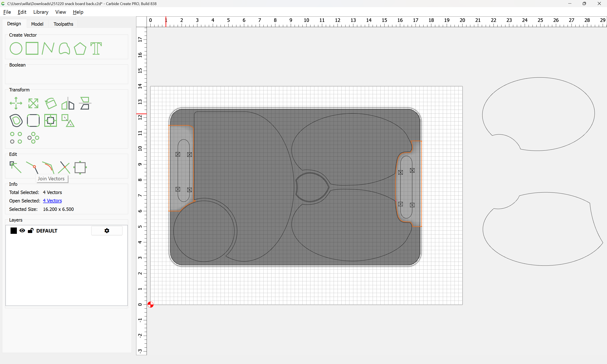Select the Trim Vectors scissors tool

[x=64, y=167]
